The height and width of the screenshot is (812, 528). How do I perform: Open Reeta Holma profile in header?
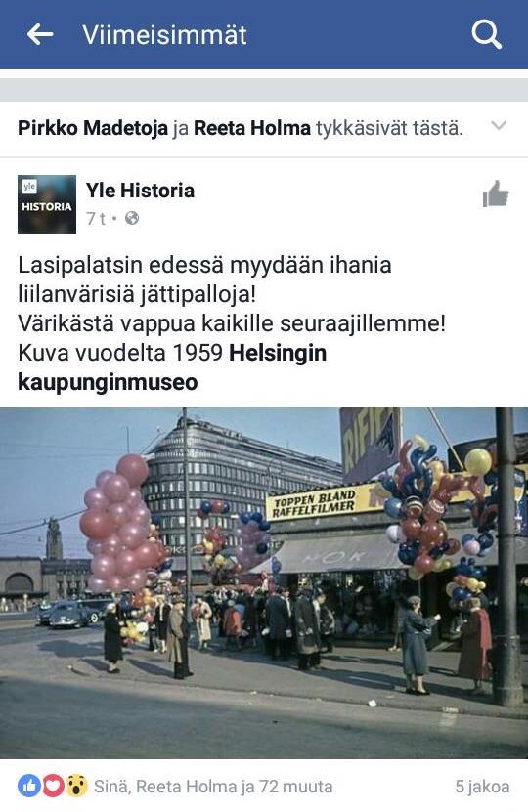(252, 128)
